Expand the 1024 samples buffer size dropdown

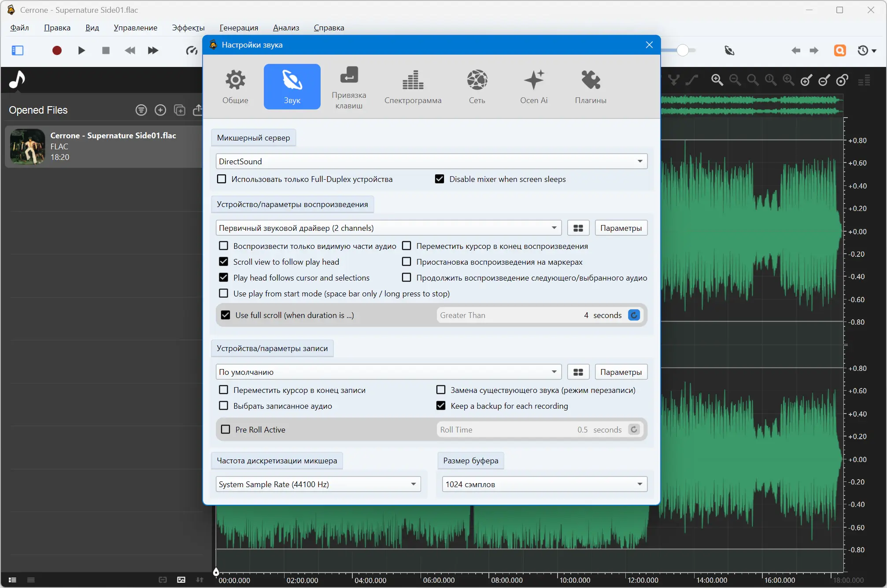coord(639,484)
